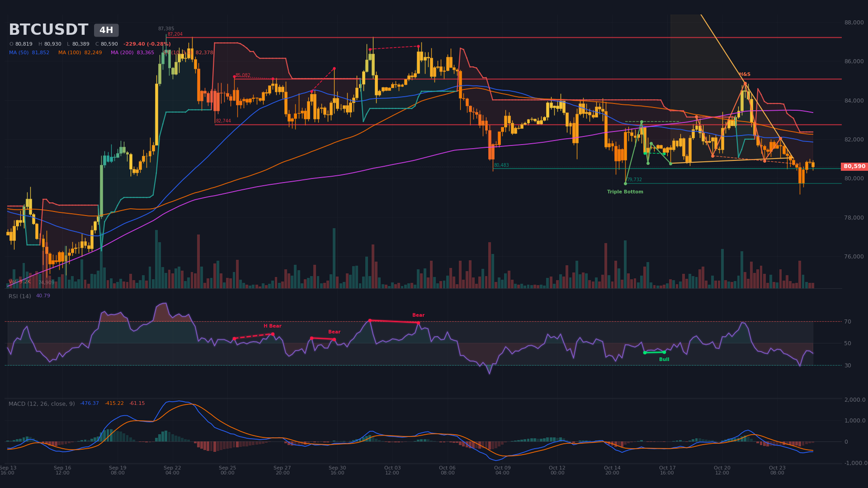Click the close price C 80,590 value
Screen dimensions: 868x488
pos(106,44)
